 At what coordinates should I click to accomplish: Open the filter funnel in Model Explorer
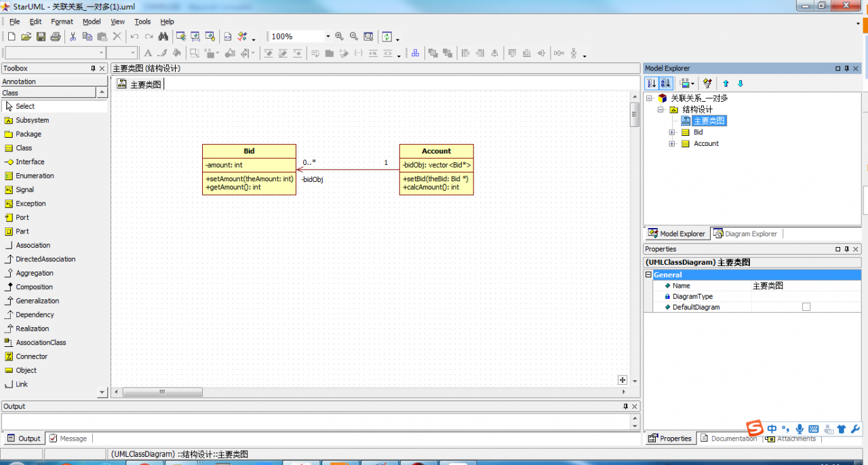707,83
